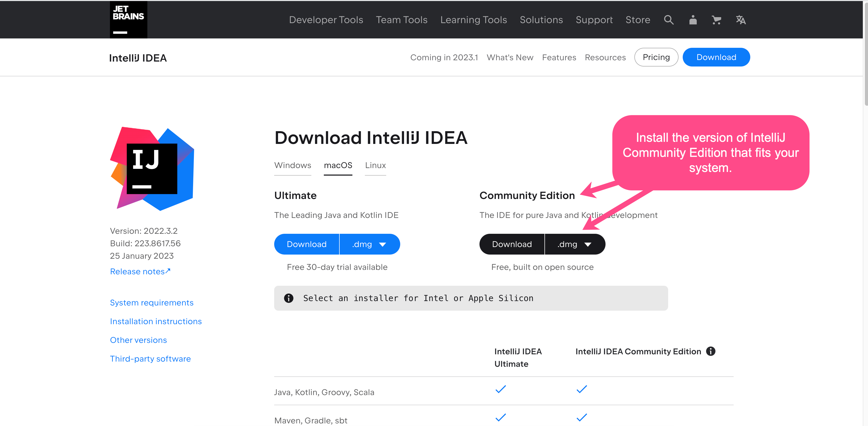Screen dimensions: 868x426
Task: Click the user account icon
Action: tap(693, 20)
